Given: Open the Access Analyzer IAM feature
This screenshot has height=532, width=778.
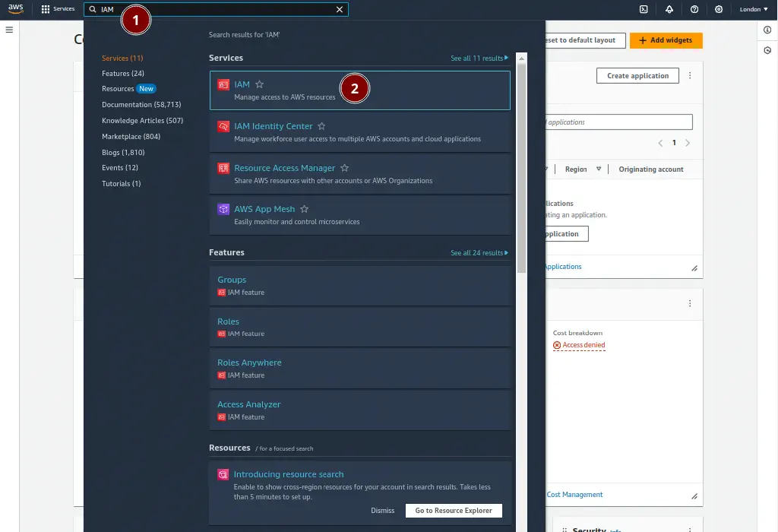Looking at the screenshot, I should (x=359, y=410).
